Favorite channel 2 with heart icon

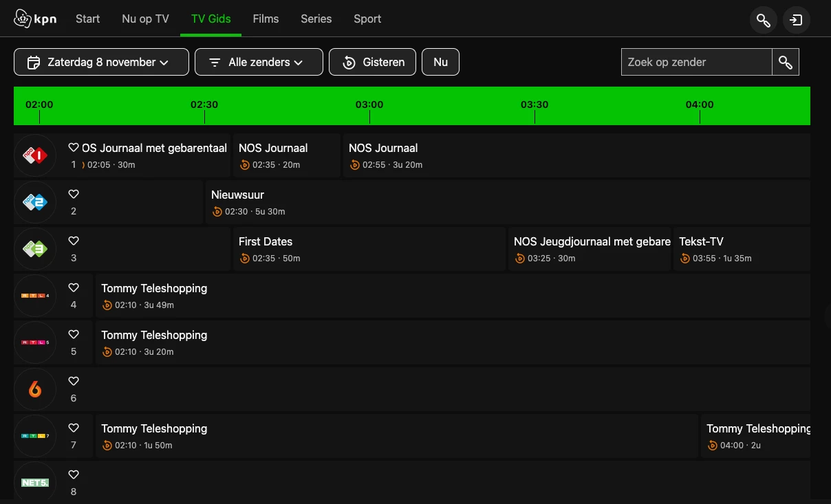coord(74,195)
